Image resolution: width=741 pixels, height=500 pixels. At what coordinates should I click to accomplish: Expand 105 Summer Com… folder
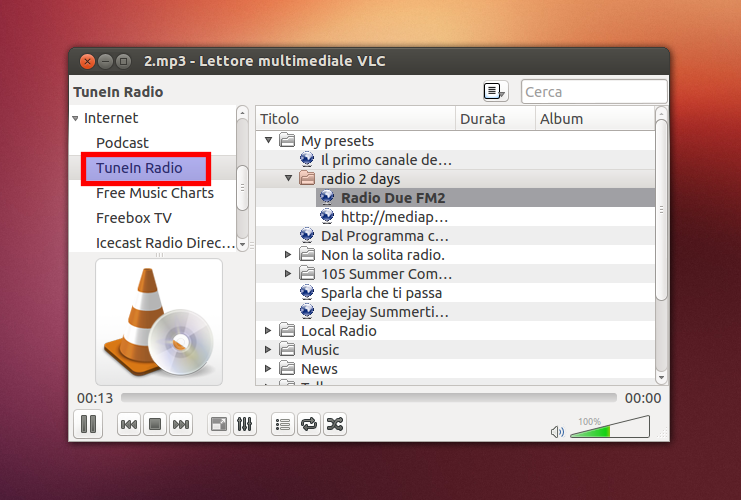tap(288, 274)
